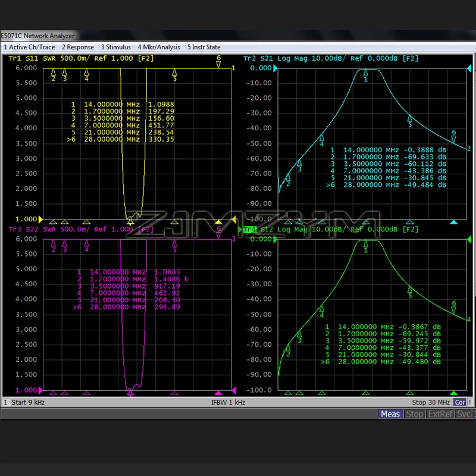Viewport: 476px width, 476px height.
Task: Click the Start 9 kHz stimulus value
Action: pos(28,402)
